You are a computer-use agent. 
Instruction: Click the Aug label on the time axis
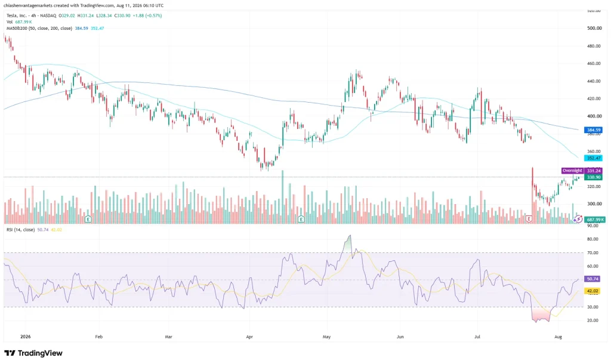558,337
